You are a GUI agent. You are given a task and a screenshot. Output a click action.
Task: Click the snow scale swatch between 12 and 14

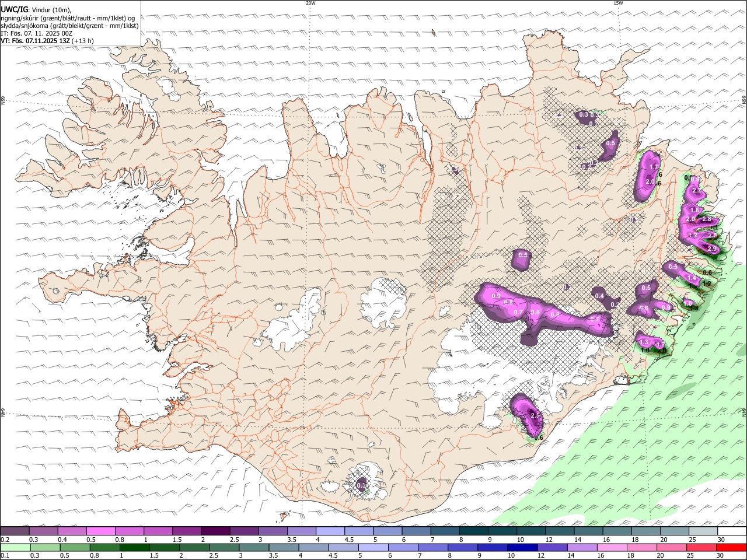(x=560, y=531)
